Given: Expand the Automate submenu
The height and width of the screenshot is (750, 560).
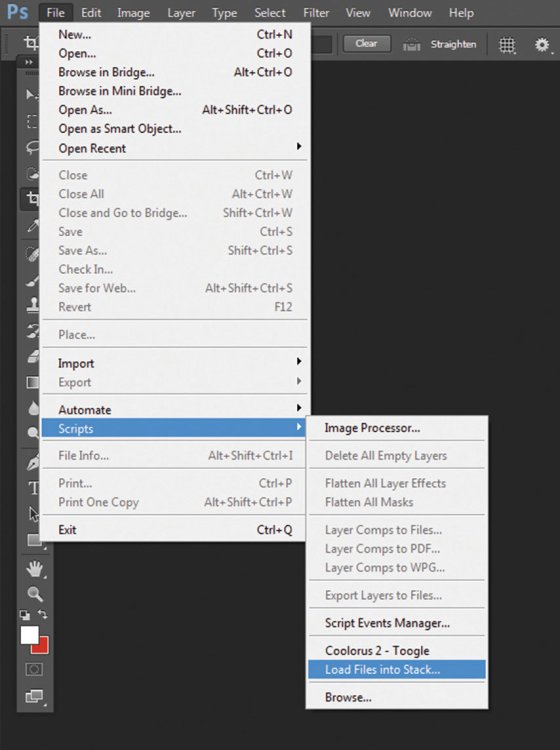Looking at the screenshot, I should tap(175, 409).
